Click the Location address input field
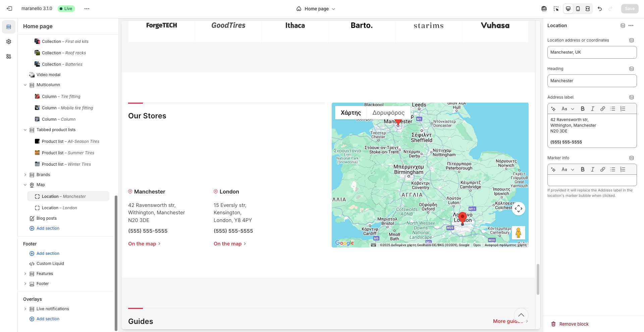644x332 pixels. (x=592, y=52)
